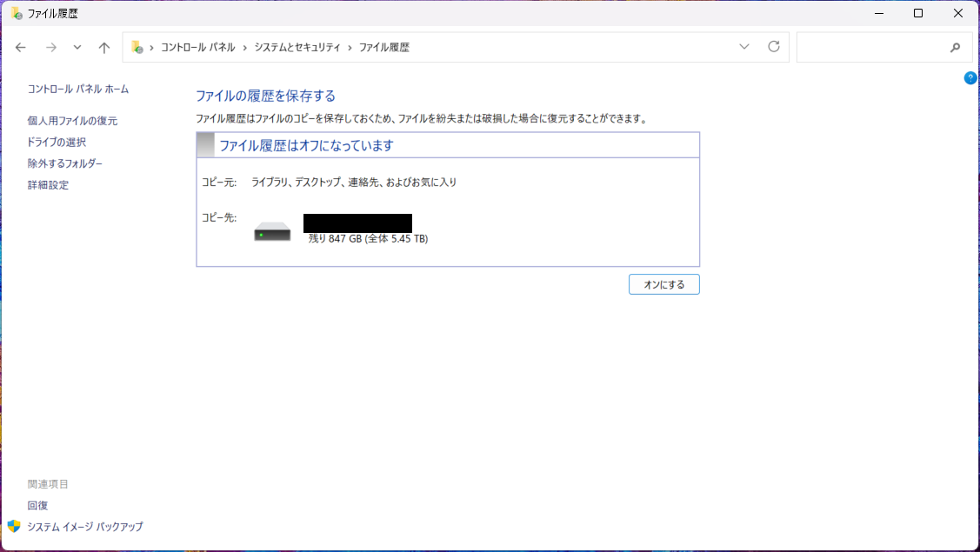The height and width of the screenshot is (552, 980).
Task: Go up one folder level
Action: click(104, 48)
